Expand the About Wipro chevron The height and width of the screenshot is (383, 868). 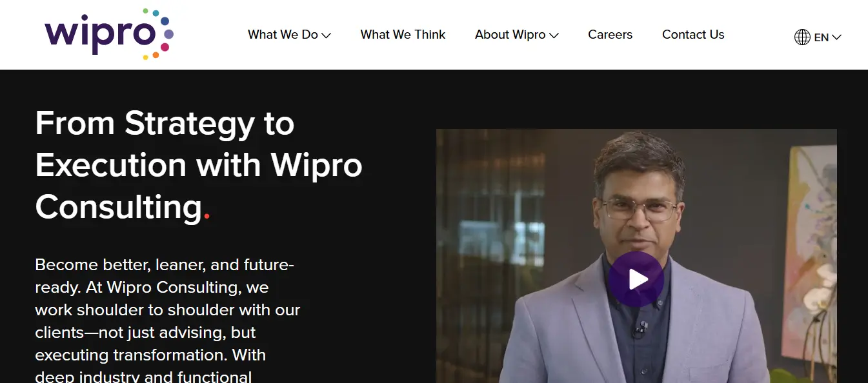(554, 35)
